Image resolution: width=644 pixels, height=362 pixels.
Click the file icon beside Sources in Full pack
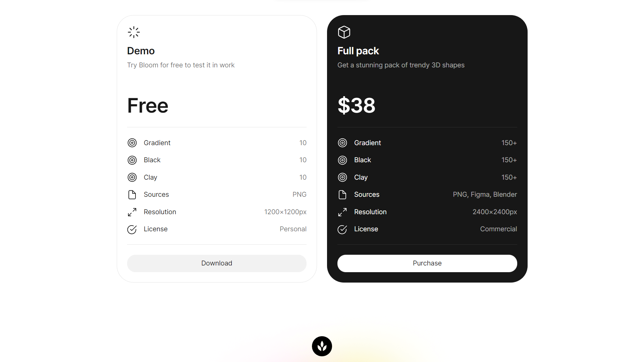[x=342, y=195]
